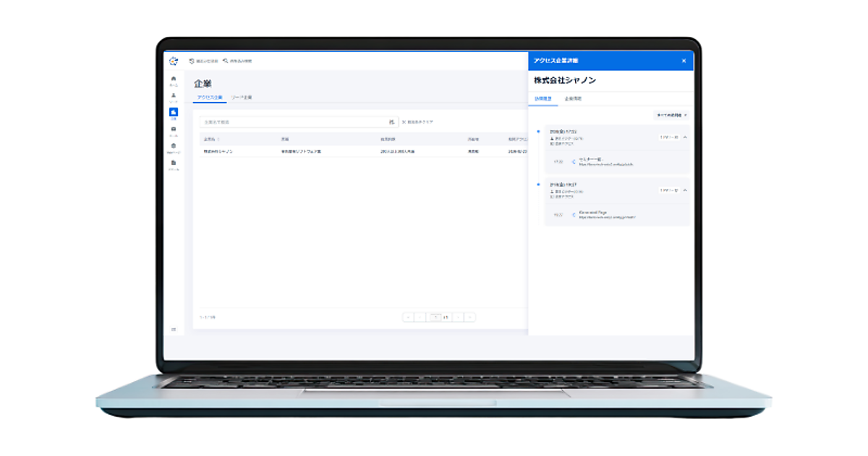Collapse the first visit history entry
Viewport: 868px width, 456px height.
pos(685,137)
